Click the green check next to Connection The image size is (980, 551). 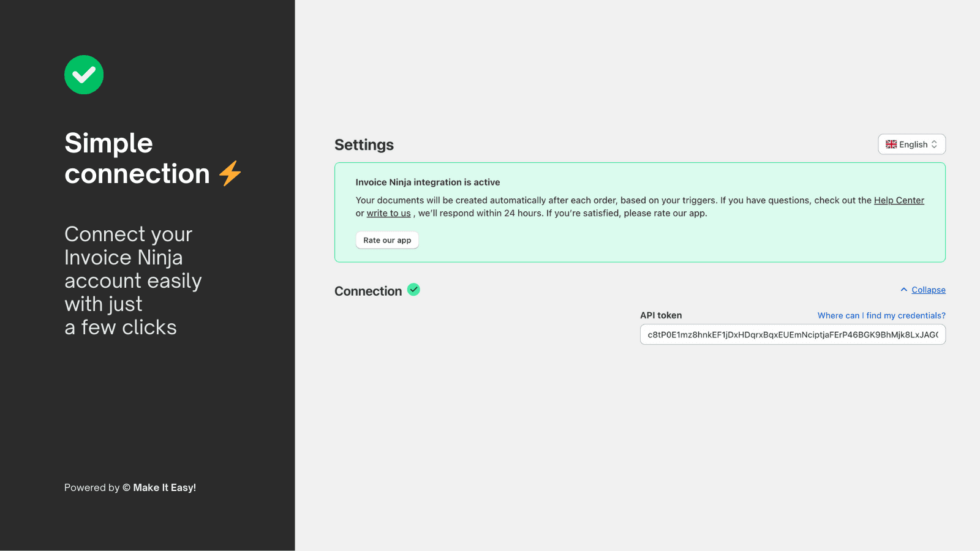pyautogui.click(x=413, y=290)
